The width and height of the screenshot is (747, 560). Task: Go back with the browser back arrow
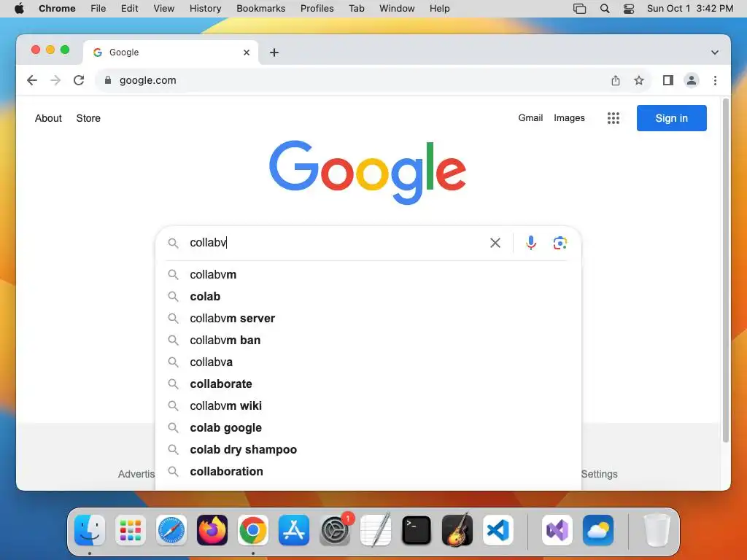(32, 80)
